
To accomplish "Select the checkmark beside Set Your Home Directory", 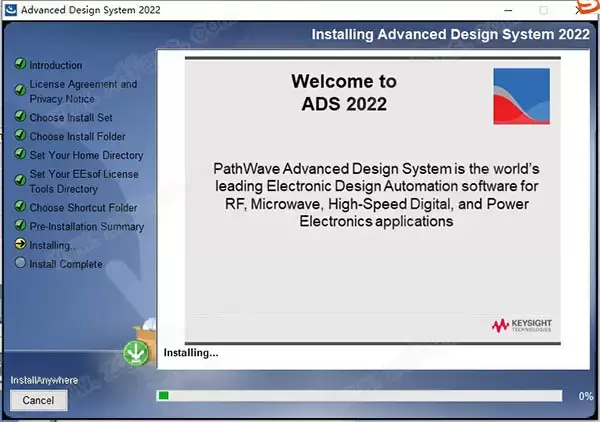I will (x=19, y=155).
